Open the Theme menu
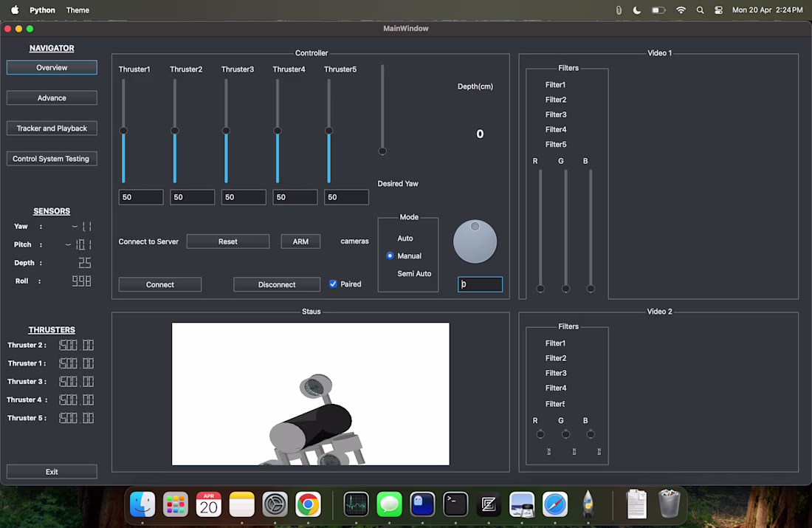812x528 pixels. pyautogui.click(x=78, y=10)
